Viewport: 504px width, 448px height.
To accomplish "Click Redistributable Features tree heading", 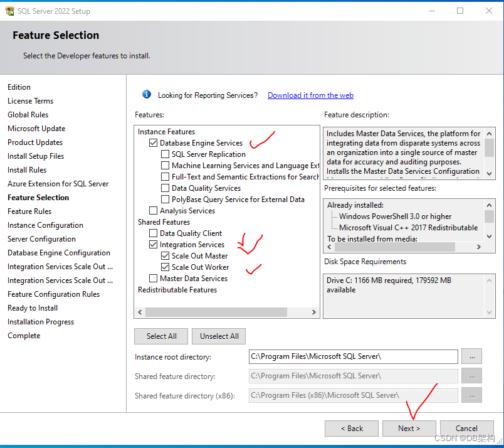I will coord(177,290).
